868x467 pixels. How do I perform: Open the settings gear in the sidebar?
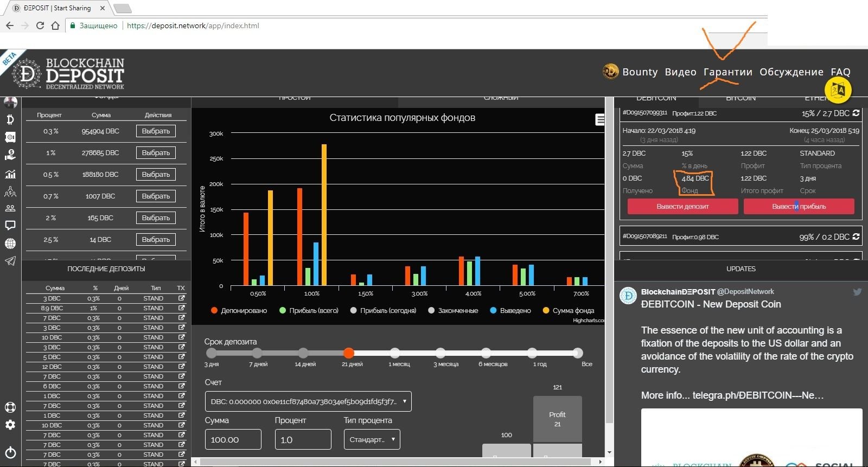[10, 425]
